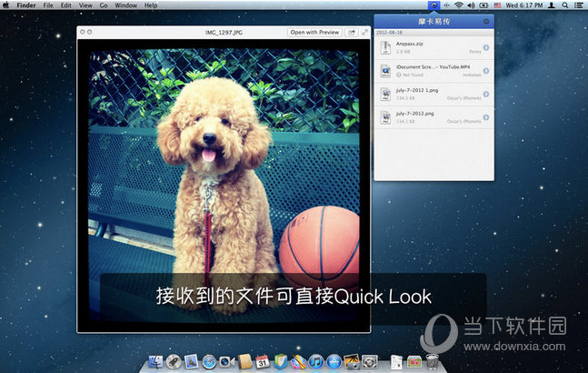This screenshot has width=588, height=373.
Task: Click the july-7-2012.png file icon
Action: (385, 117)
